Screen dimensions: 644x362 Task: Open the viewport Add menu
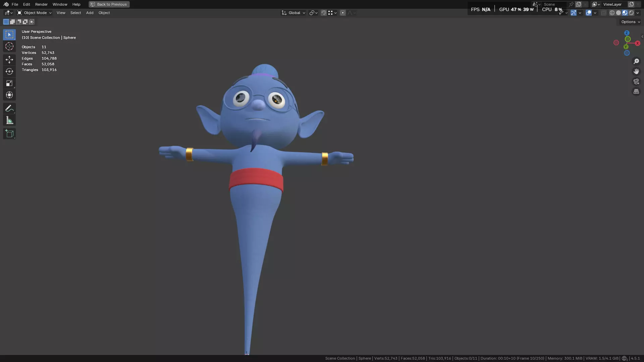coord(90,13)
